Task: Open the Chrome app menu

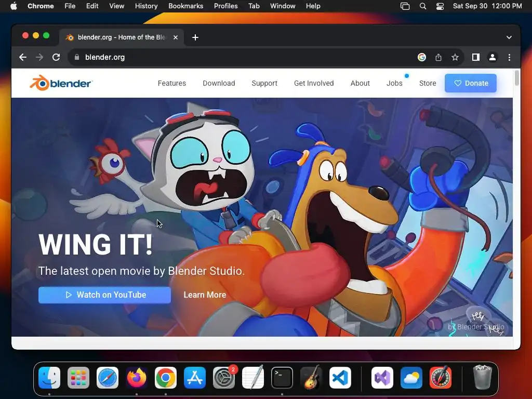Action: coord(41,6)
